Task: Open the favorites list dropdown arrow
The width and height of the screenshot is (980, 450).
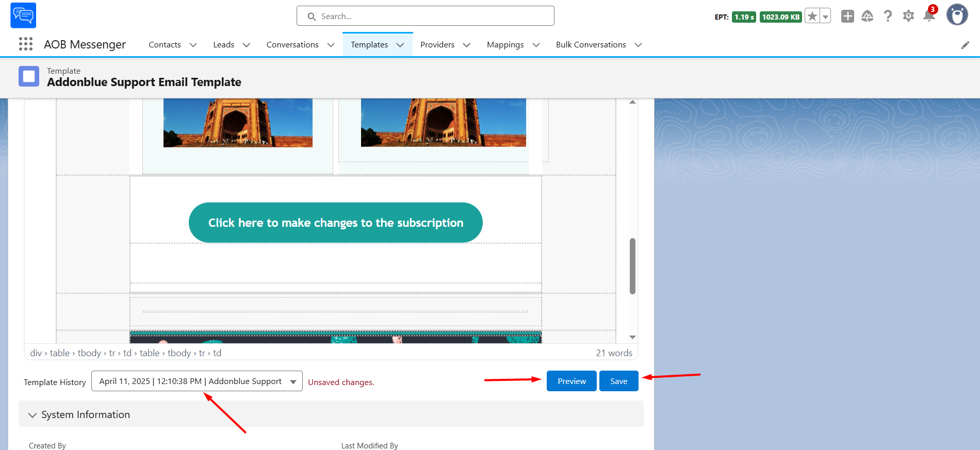Action: [825, 16]
